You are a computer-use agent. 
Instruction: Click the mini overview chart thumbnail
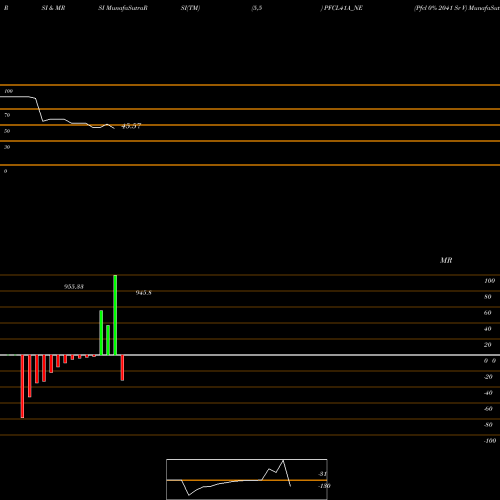247,479
